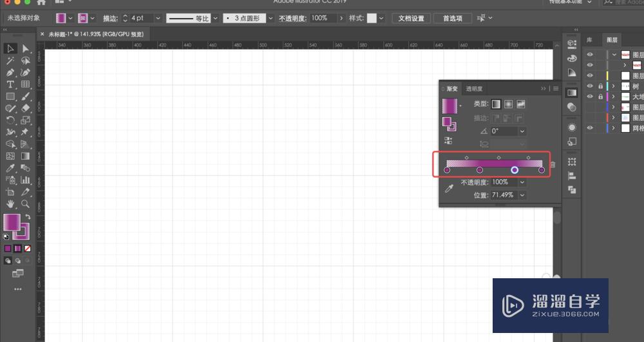Toggle visibility of the yellow-coded layer
This screenshot has width=644, height=342.
[x=590, y=75]
